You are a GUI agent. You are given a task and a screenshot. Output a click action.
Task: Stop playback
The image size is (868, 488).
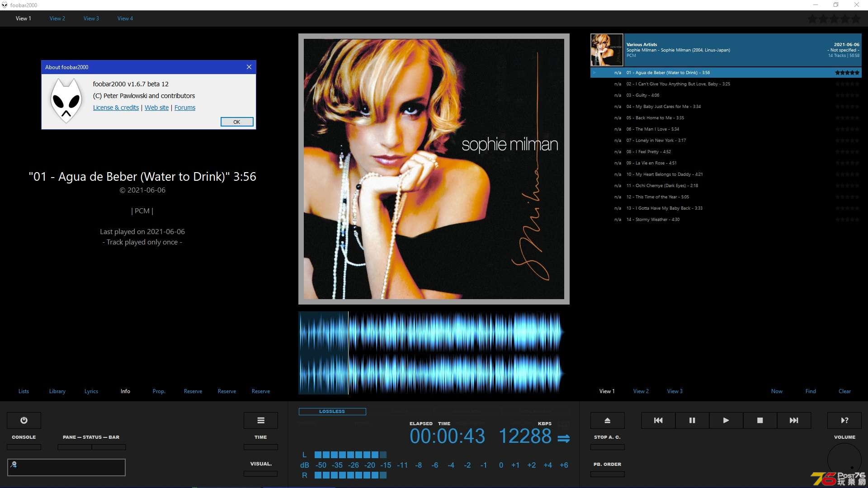(x=760, y=420)
